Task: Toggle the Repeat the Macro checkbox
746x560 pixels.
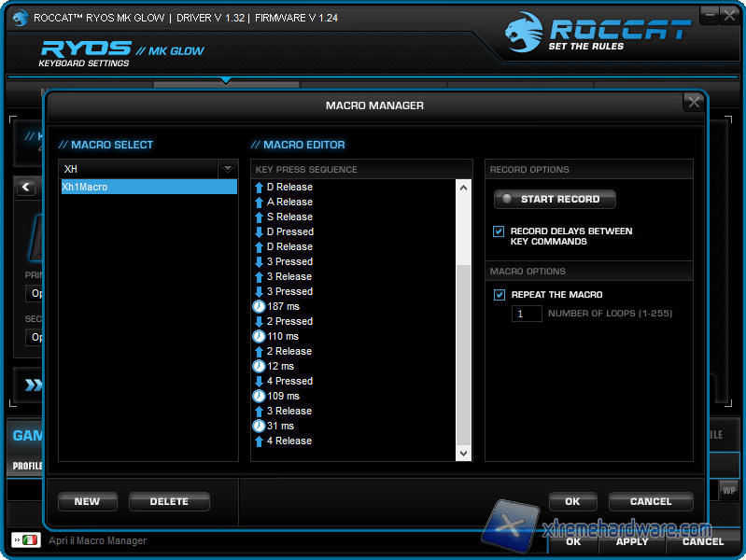Action: click(x=500, y=295)
